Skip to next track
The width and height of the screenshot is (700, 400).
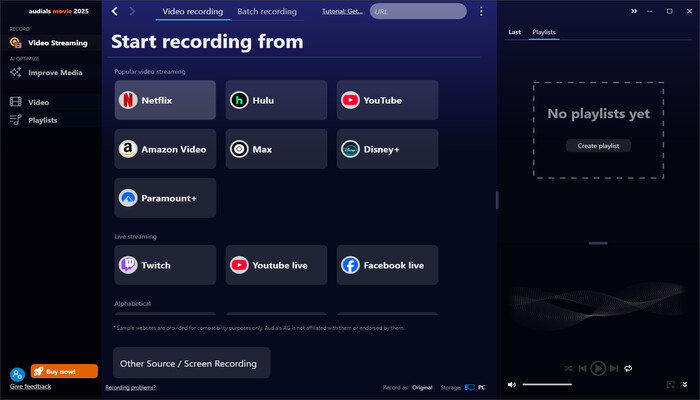tap(614, 369)
